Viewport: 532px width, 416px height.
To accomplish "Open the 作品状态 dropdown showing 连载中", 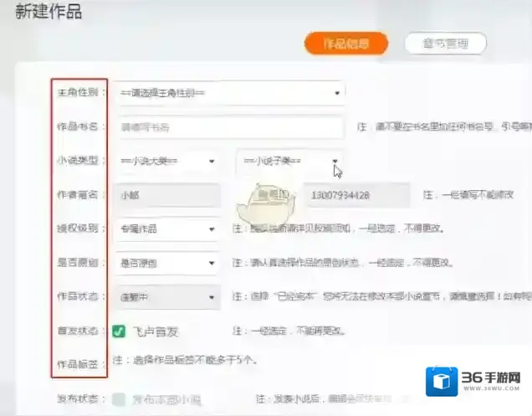I will tap(167, 297).
